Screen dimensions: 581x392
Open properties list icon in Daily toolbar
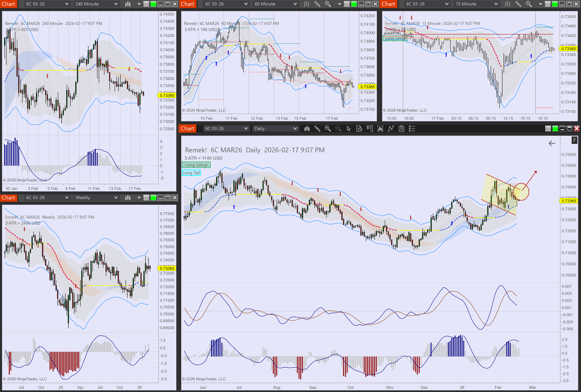412,129
